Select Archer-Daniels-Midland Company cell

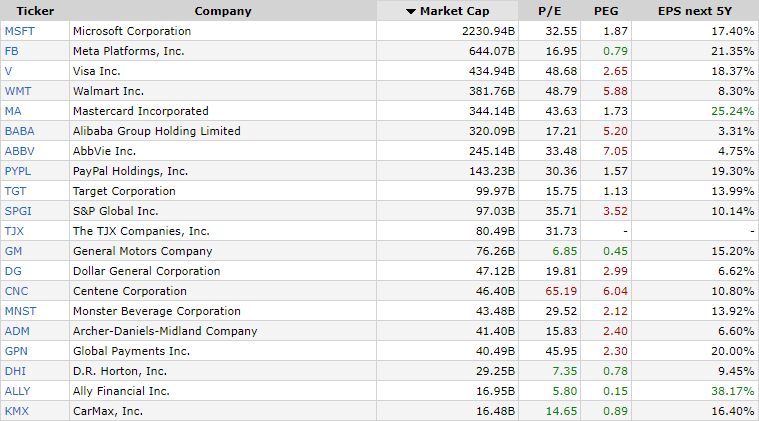(223, 331)
